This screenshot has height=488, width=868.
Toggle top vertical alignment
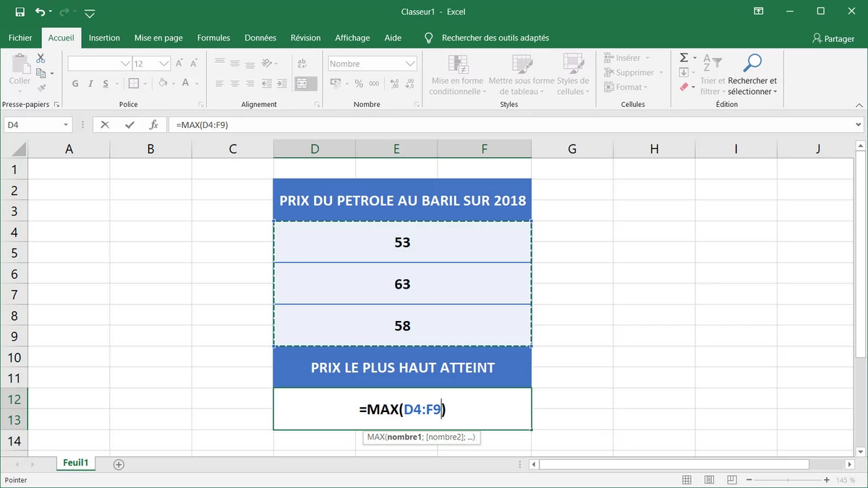click(x=219, y=64)
